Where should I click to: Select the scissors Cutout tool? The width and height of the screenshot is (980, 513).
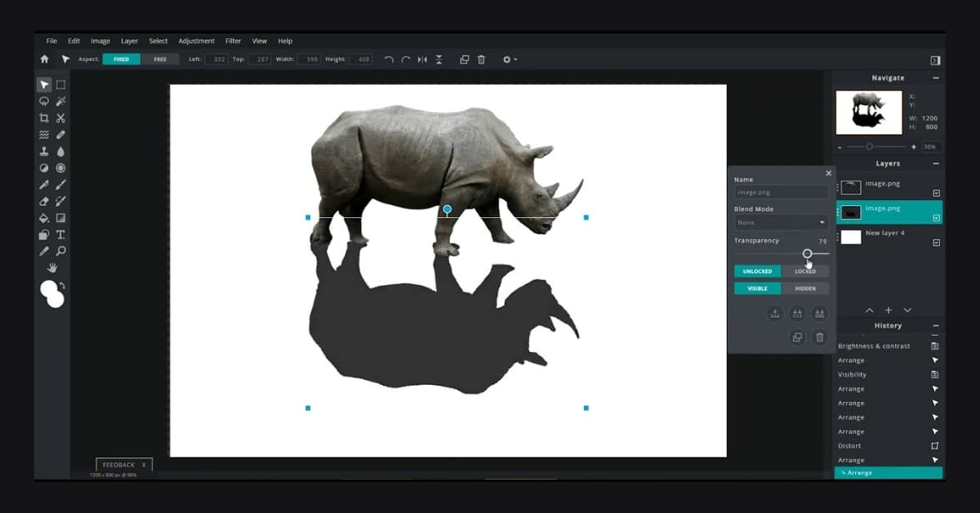click(x=60, y=118)
